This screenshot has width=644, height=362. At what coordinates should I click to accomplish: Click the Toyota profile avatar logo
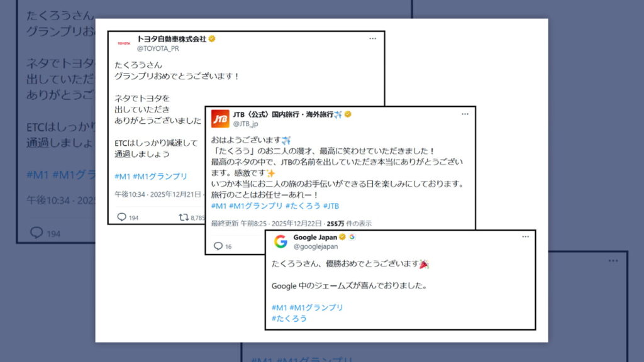coord(124,43)
